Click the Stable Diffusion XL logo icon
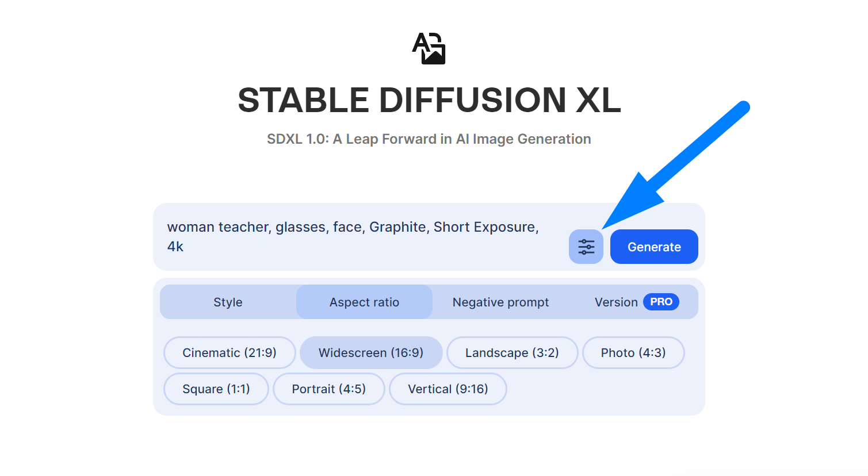 pos(429,48)
